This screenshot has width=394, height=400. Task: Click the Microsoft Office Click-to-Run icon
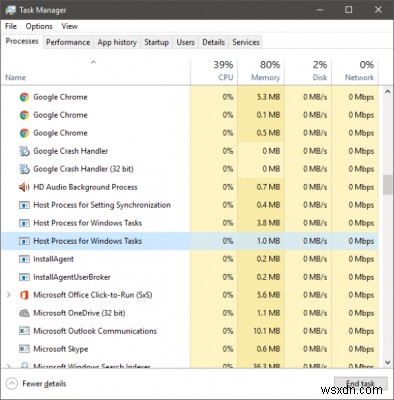click(24, 295)
